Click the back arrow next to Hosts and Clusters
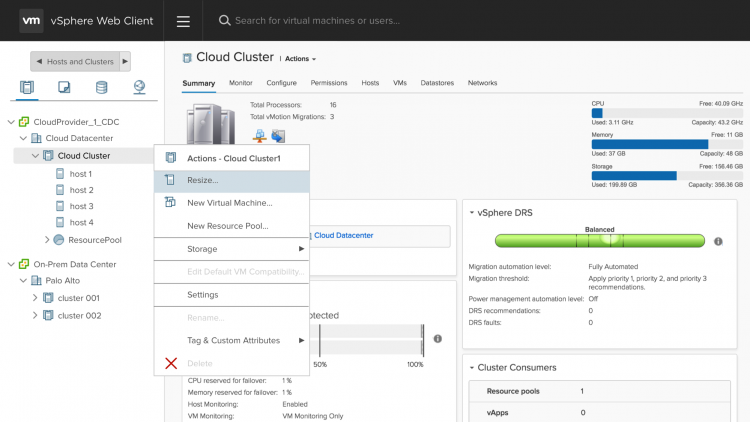Image resolution: width=750 pixels, height=422 pixels. (37, 61)
